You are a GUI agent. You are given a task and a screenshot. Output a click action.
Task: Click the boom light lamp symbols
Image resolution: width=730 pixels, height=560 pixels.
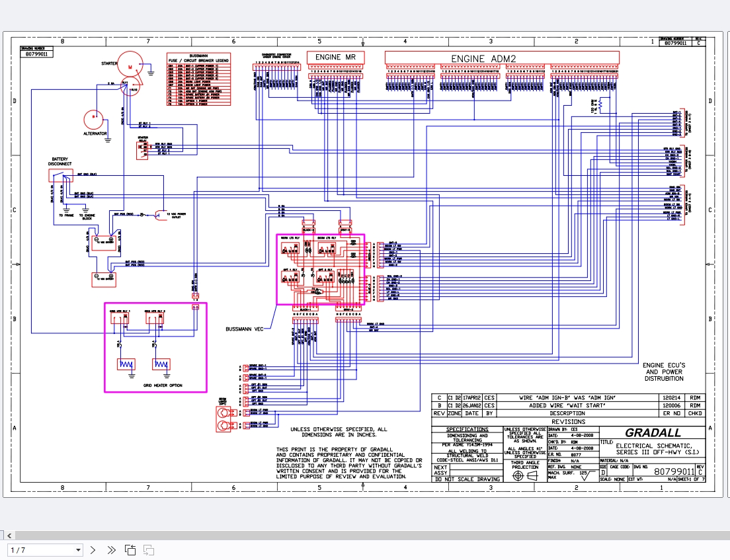tap(224, 419)
